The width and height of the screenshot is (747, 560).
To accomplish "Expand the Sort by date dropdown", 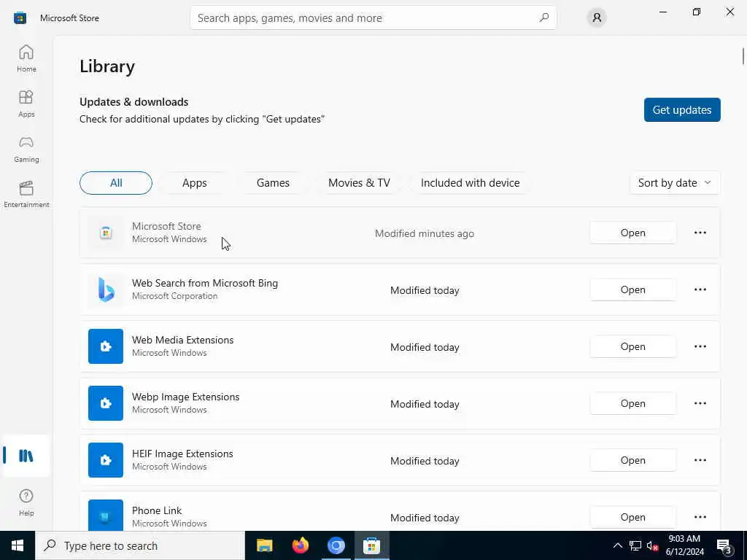I will (x=675, y=183).
